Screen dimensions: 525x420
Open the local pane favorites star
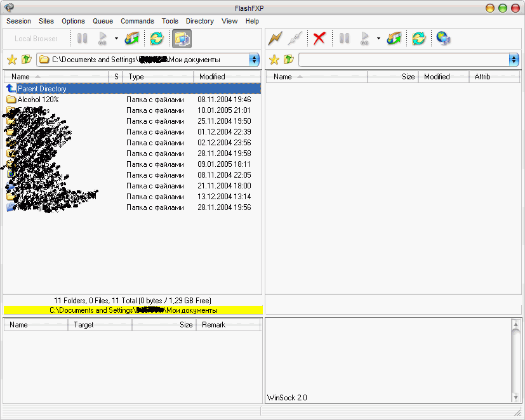click(12, 60)
